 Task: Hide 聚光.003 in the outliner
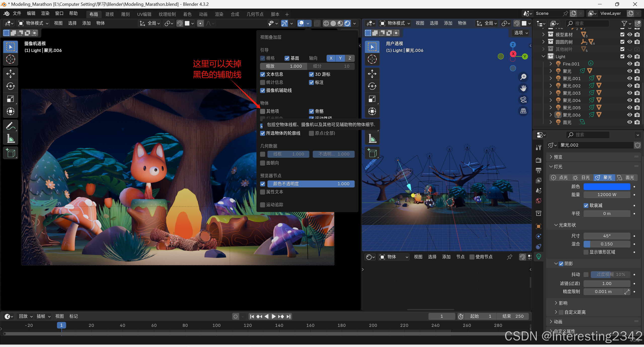[630, 93]
